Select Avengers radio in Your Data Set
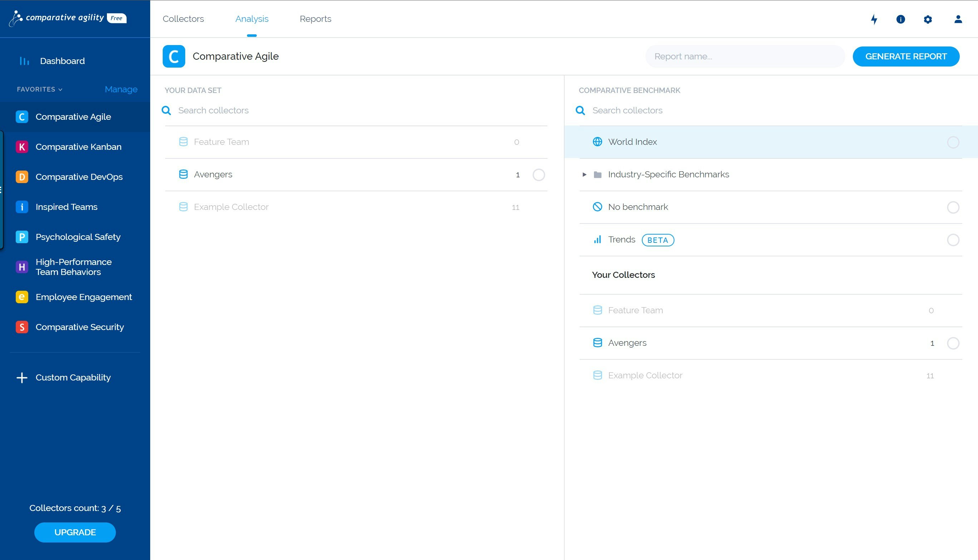Screen dimensions: 978x560 [x=539, y=175]
